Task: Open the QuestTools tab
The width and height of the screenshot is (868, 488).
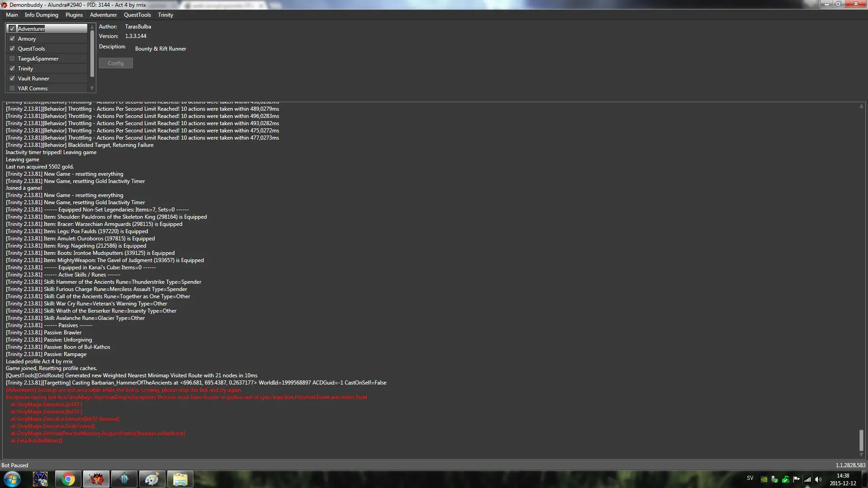Action: pos(137,15)
